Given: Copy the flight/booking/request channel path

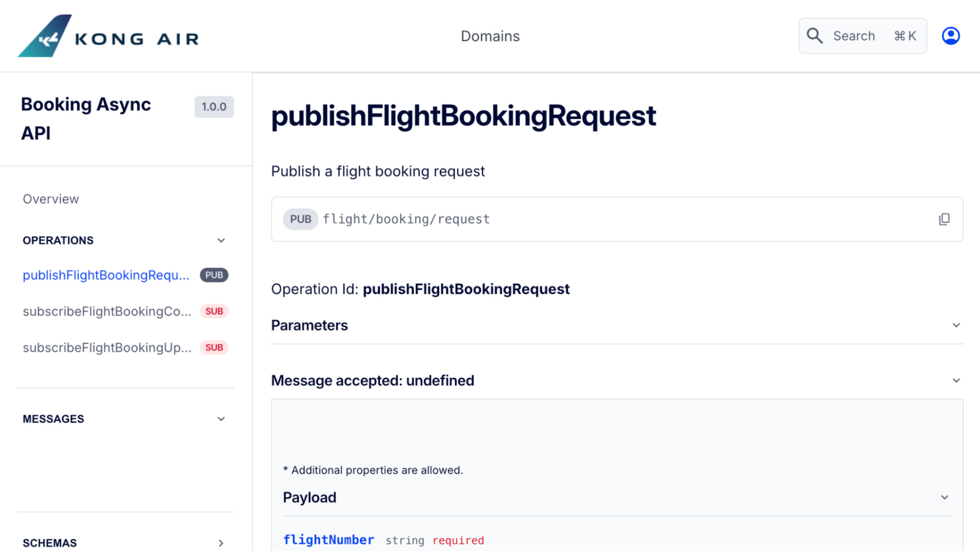Looking at the screenshot, I should click(944, 219).
